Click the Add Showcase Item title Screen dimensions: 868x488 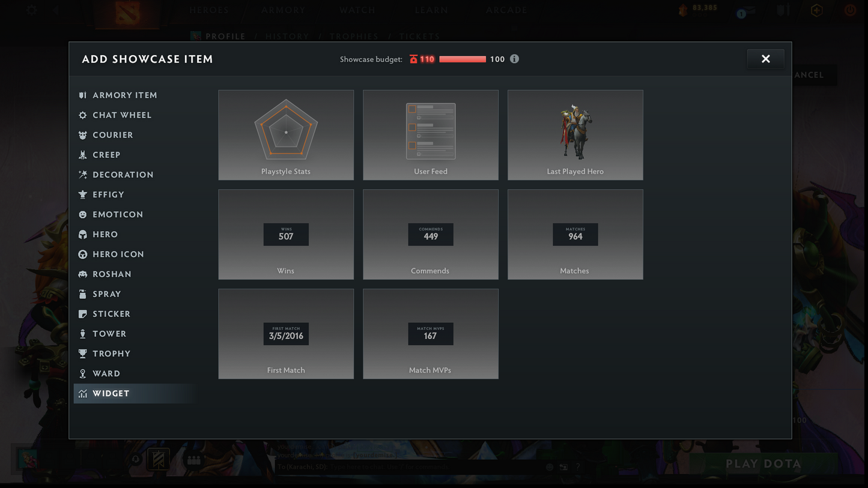[148, 59]
